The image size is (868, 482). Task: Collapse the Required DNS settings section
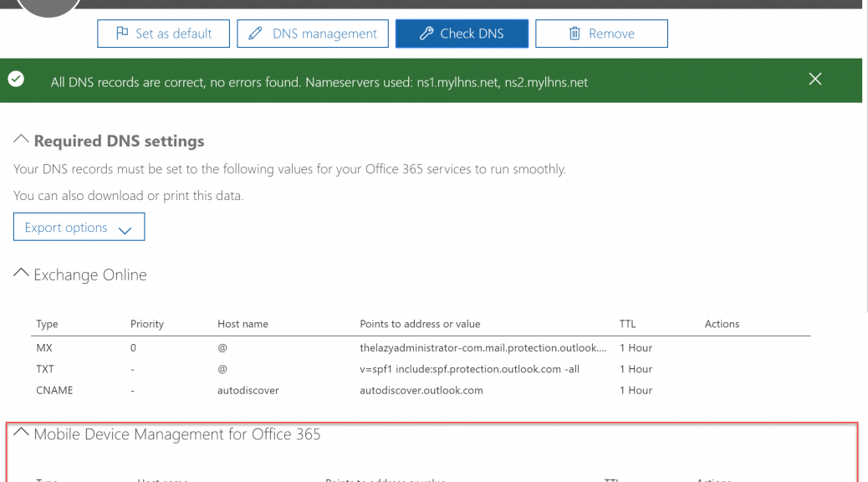click(21, 139)
